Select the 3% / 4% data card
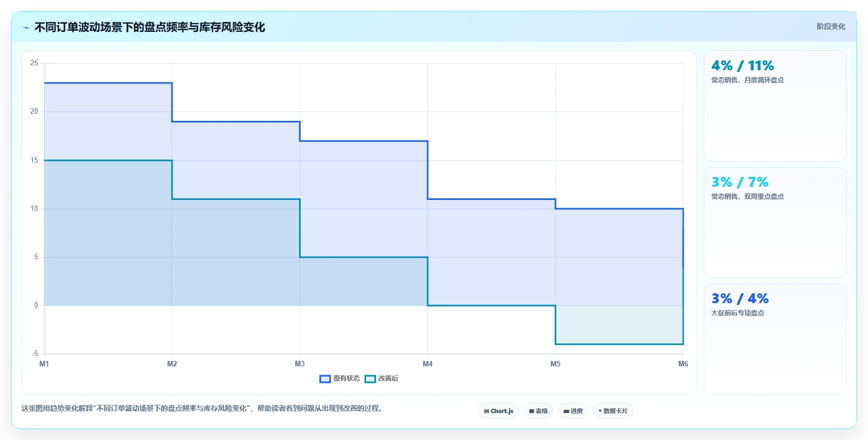868x440 pixels. click(775, 339)
